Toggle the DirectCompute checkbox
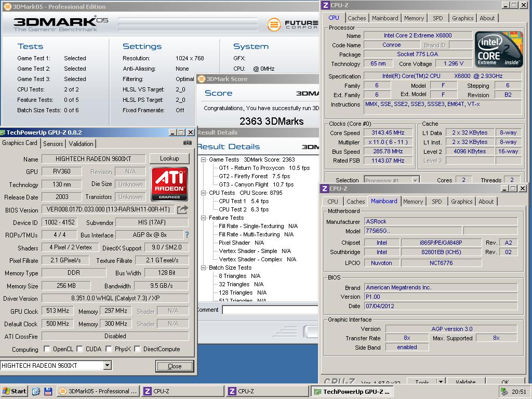532x399 pixels. pyautogui.click(x=137, y=349)
